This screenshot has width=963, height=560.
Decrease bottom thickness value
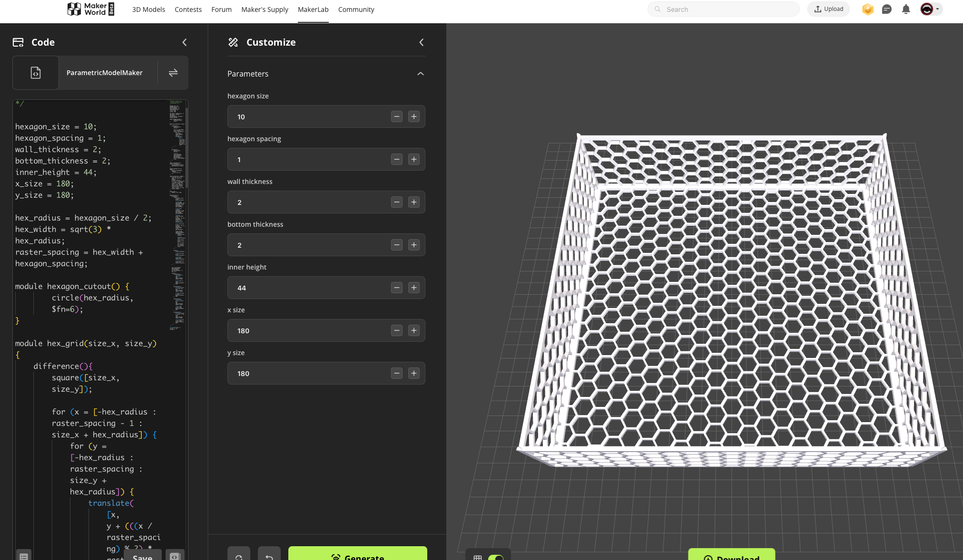point(397,245)
